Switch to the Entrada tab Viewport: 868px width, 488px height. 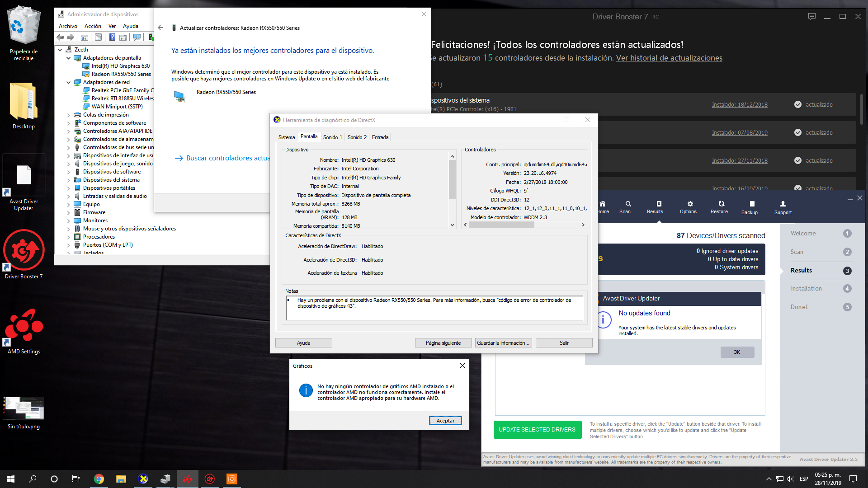(x=380, y=137)
